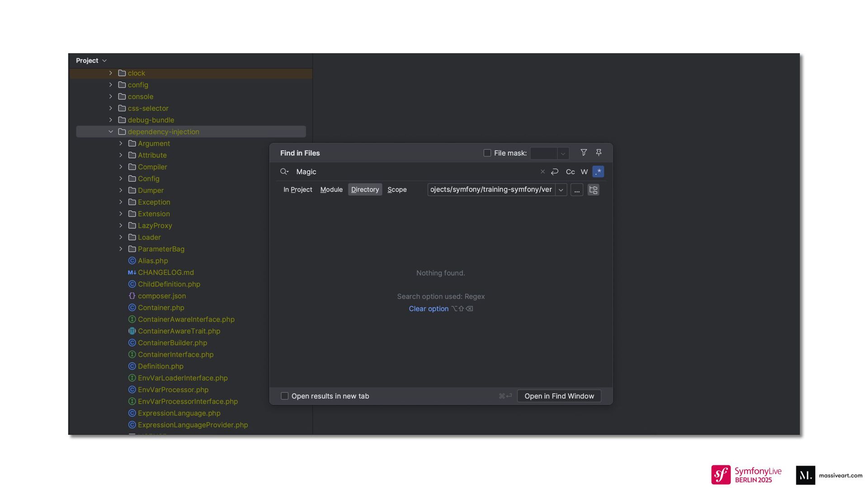Pin the Find in Files window

pos(599,153)
